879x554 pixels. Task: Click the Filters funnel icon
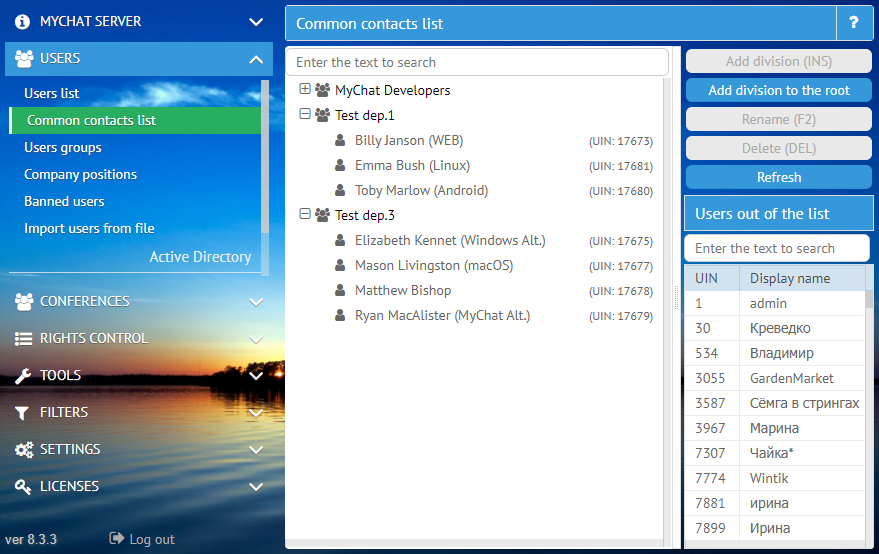tap(24, 412)
